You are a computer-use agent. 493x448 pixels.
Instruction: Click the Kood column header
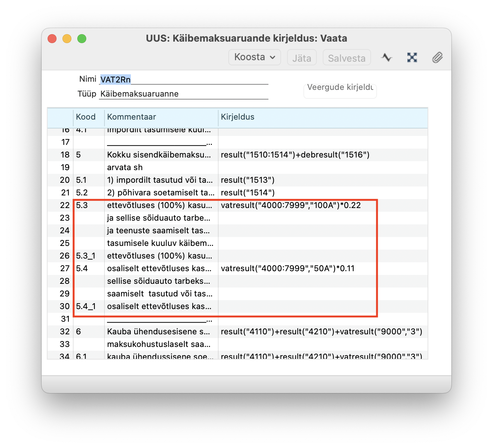(x=86, y=117)
